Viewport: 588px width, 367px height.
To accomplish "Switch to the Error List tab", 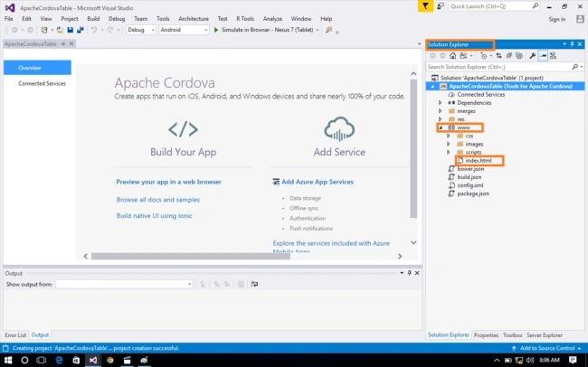I will pos(15,335).
